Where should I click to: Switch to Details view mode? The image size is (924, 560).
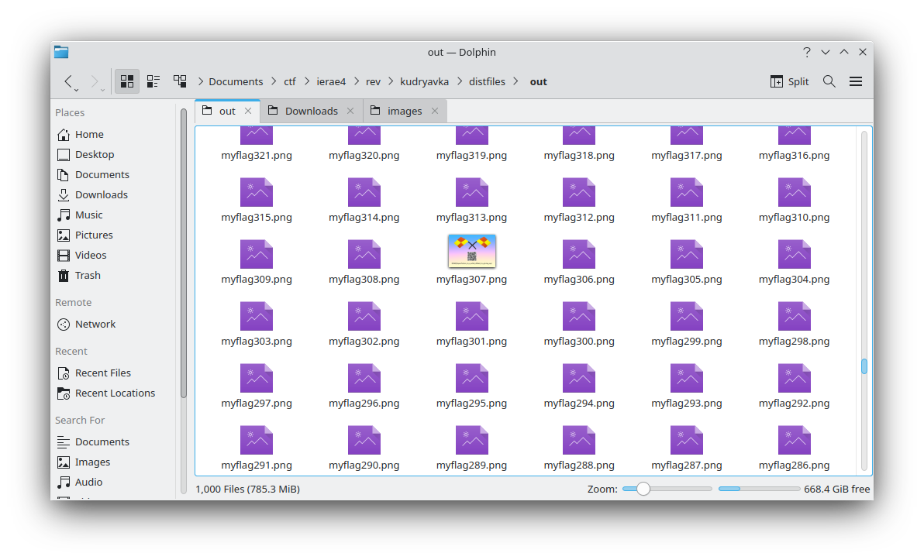click(x=179, y=81)
